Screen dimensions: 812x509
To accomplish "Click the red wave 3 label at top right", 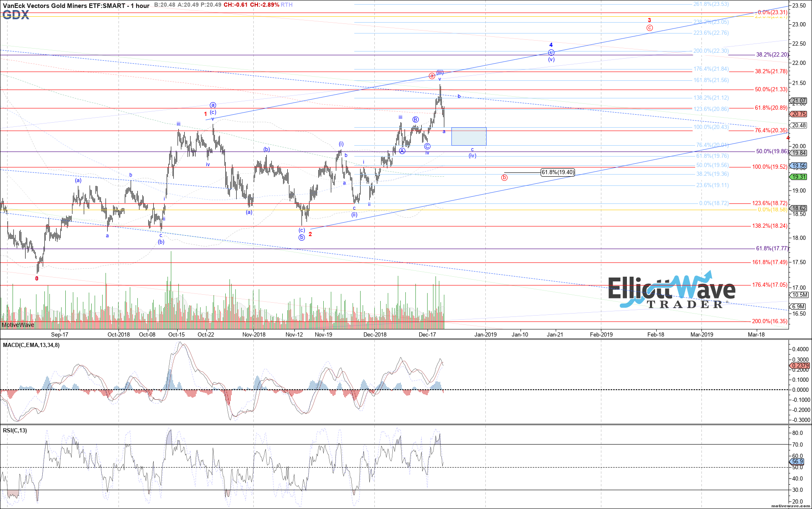I will (x=650, y=20).
